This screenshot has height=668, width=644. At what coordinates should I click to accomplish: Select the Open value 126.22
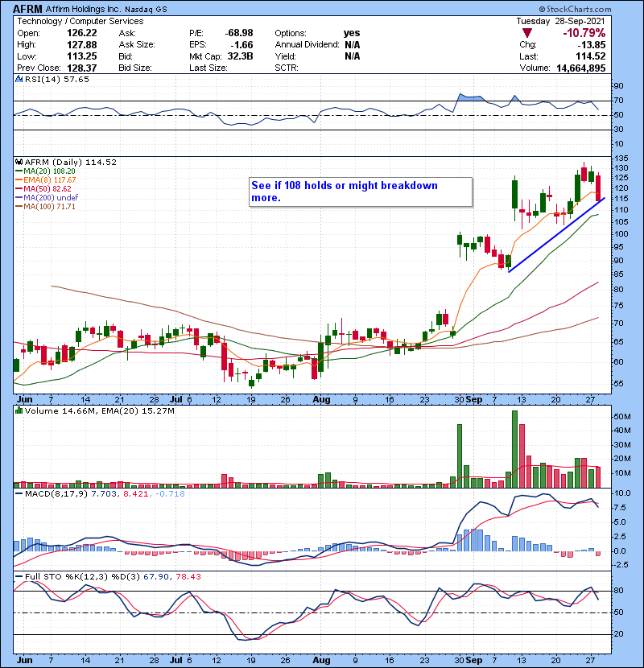point(82,33)
